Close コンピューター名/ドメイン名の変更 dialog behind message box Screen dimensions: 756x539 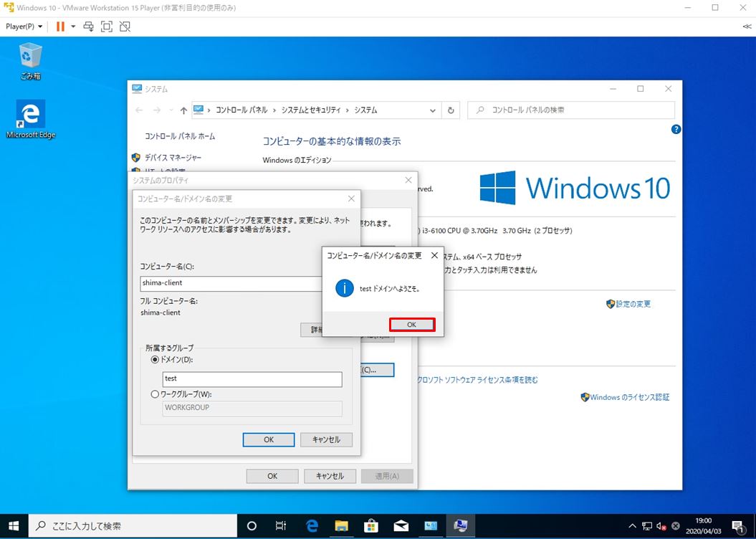[351, 199]
